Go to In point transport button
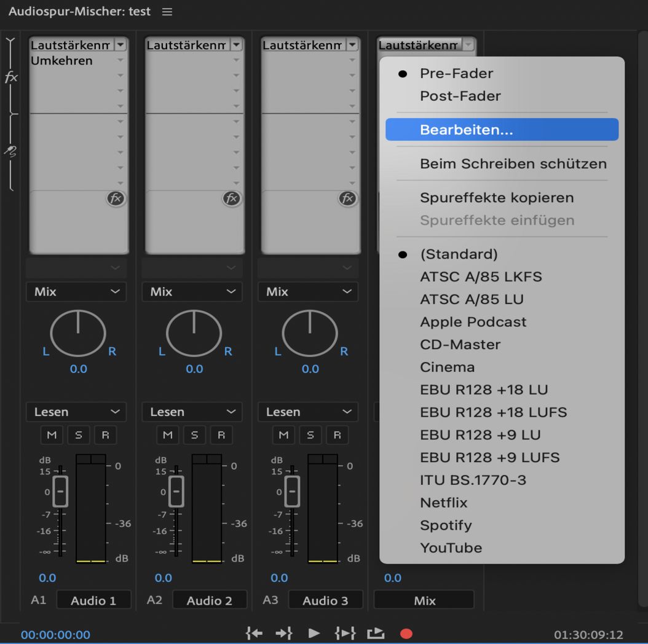Viewport: 648px width, 644px height. pyautogui.click(x=254, y=633)
